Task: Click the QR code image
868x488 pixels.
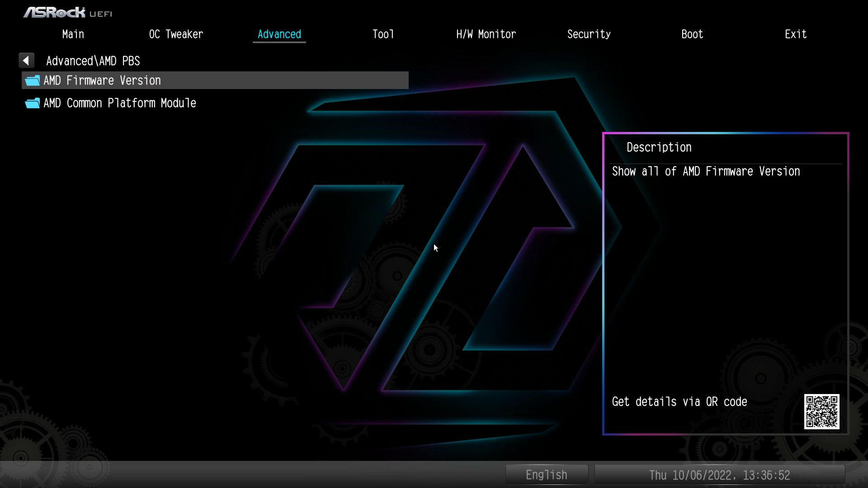Action: [x=821, y=412]
